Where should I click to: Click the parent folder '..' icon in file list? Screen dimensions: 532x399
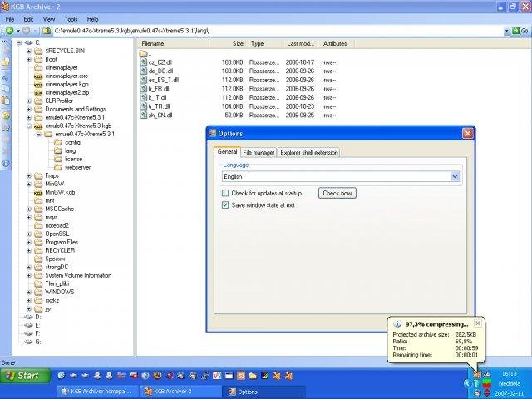pos(144,53)
